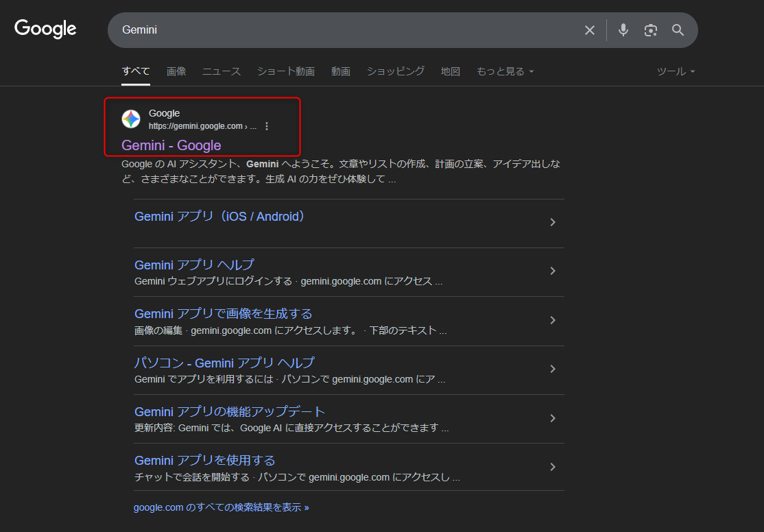The height and width of the screenshot is (532, 764).
Task: Open the Gemini - Google result link
Action: (171, 145)
